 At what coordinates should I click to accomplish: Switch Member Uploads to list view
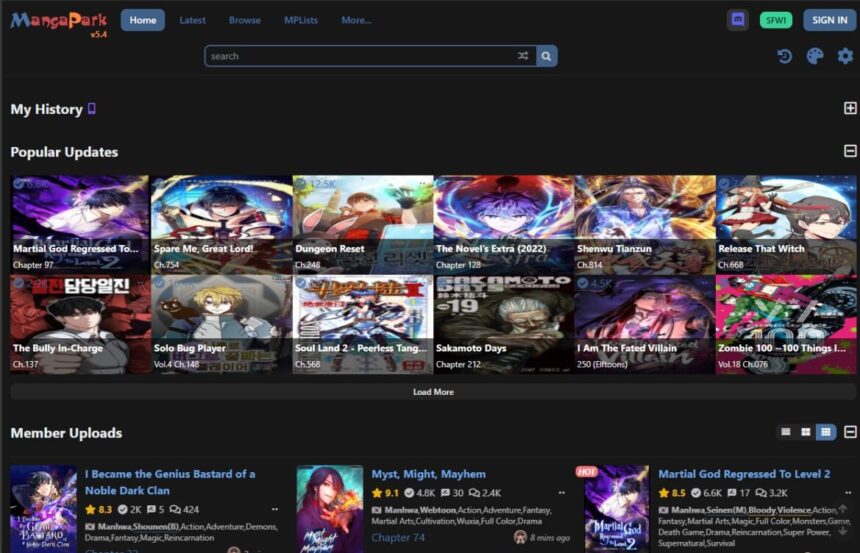786,432
